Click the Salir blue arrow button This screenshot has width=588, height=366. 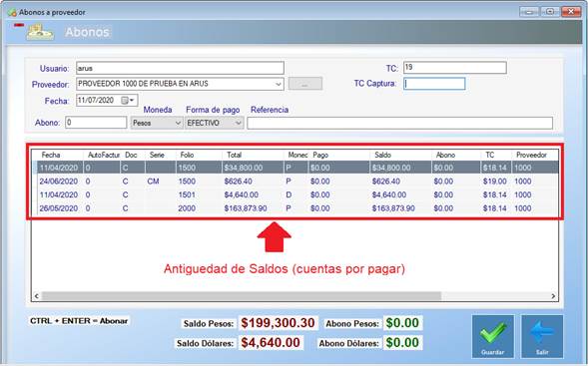click(542, 336)
